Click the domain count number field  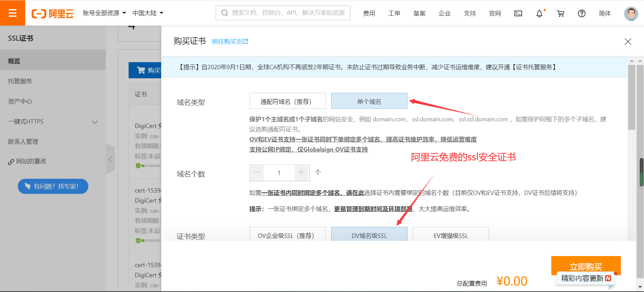click(x=279, y=173)
